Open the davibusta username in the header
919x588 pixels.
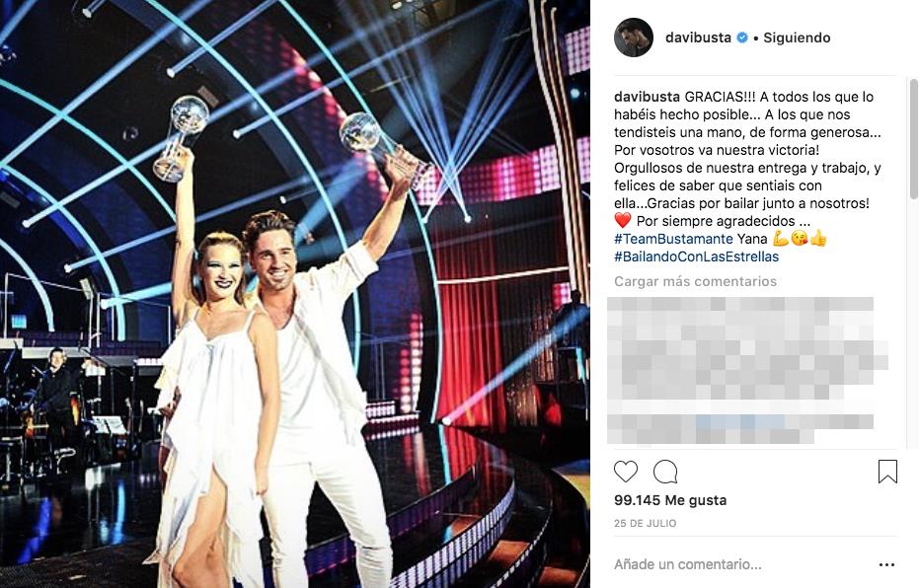pyautogui.click(x=698, y=37)
